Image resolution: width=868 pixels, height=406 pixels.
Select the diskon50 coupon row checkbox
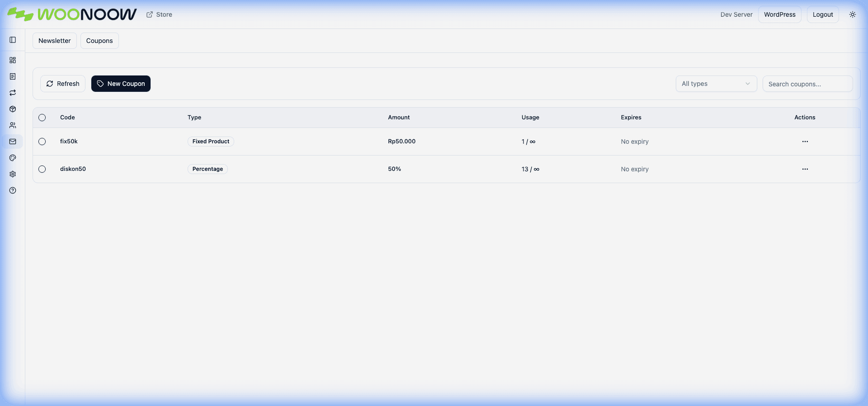tap(42, 169)
